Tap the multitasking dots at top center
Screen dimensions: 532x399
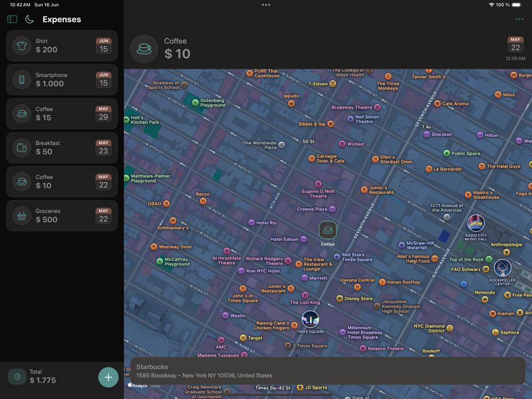(x=266, y=5)
